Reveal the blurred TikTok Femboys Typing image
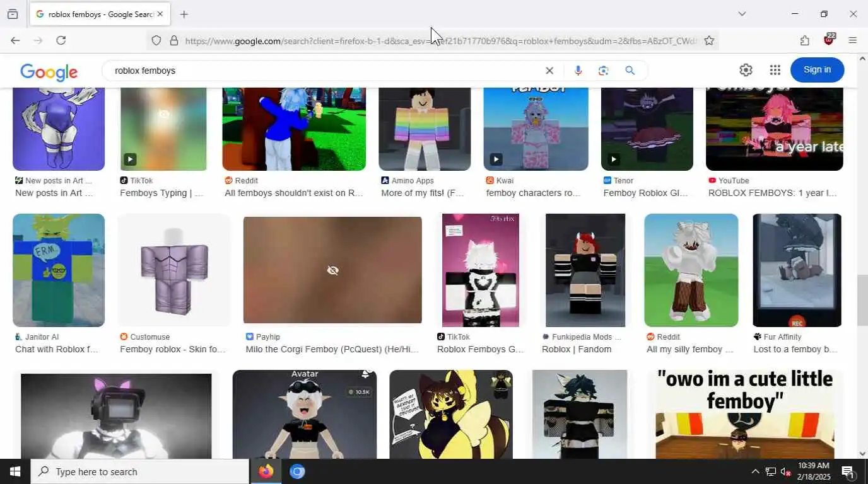 click(x=163, y=129)
